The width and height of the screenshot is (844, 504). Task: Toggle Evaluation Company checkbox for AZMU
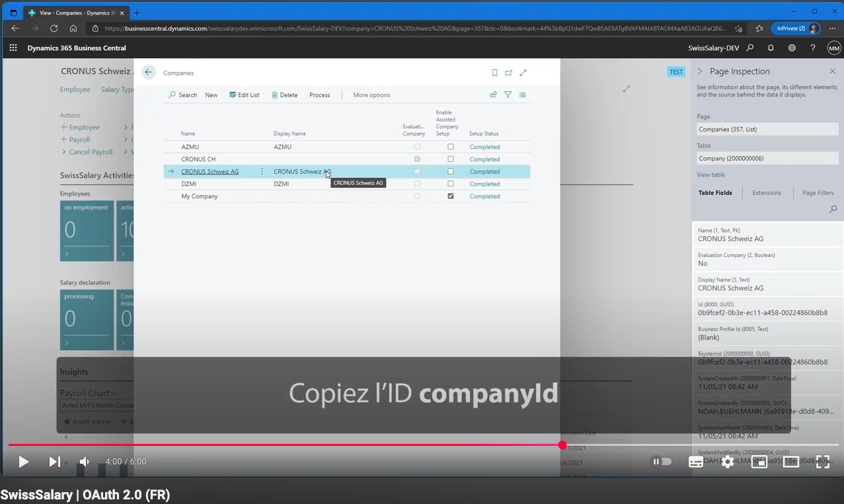pyautogui.click(x=417, y=147)
